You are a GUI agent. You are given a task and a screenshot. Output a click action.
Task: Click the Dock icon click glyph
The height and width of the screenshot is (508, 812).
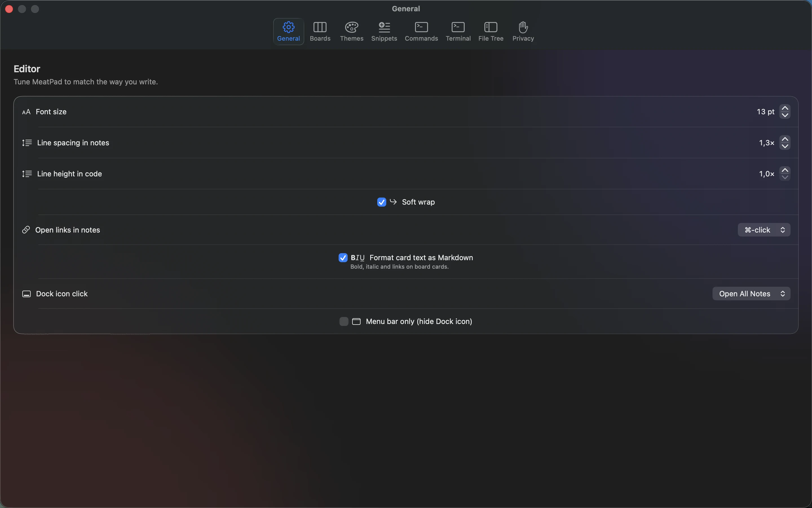click(x=26, y=294)
